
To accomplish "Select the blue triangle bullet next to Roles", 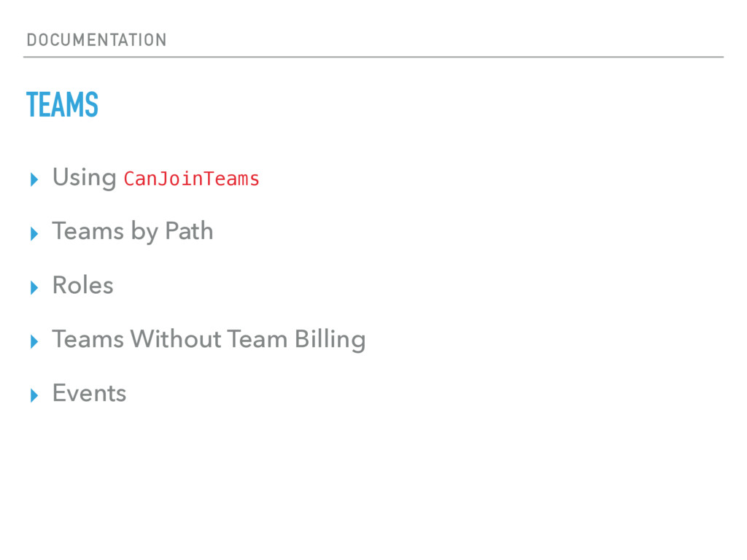I will (34, 287).
